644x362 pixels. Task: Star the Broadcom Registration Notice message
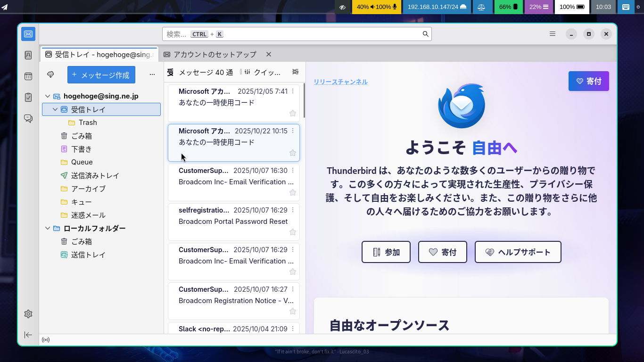tap(293, 311)
